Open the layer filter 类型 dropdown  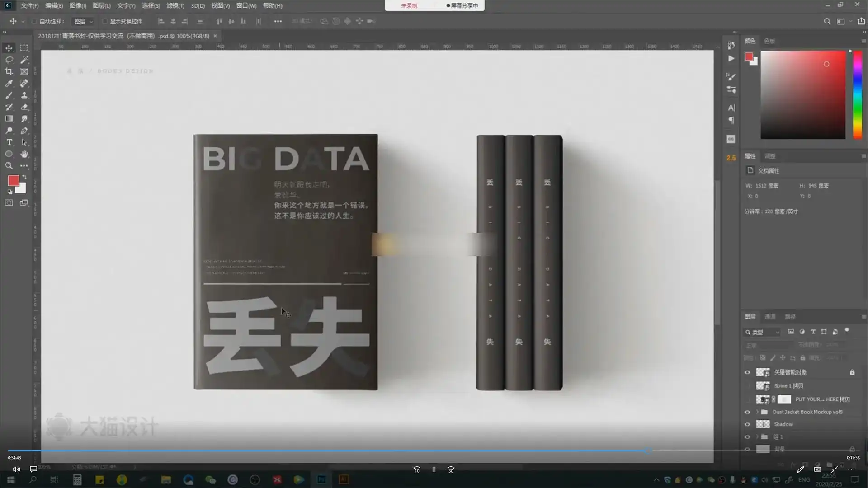(x=762, y=332)
